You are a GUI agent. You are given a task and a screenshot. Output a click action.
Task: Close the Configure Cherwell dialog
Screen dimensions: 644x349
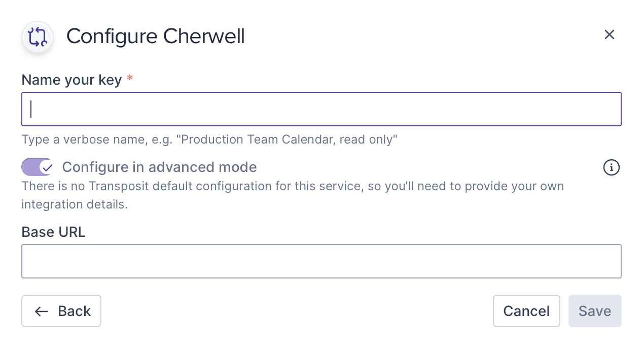click(x=609, y=34)
